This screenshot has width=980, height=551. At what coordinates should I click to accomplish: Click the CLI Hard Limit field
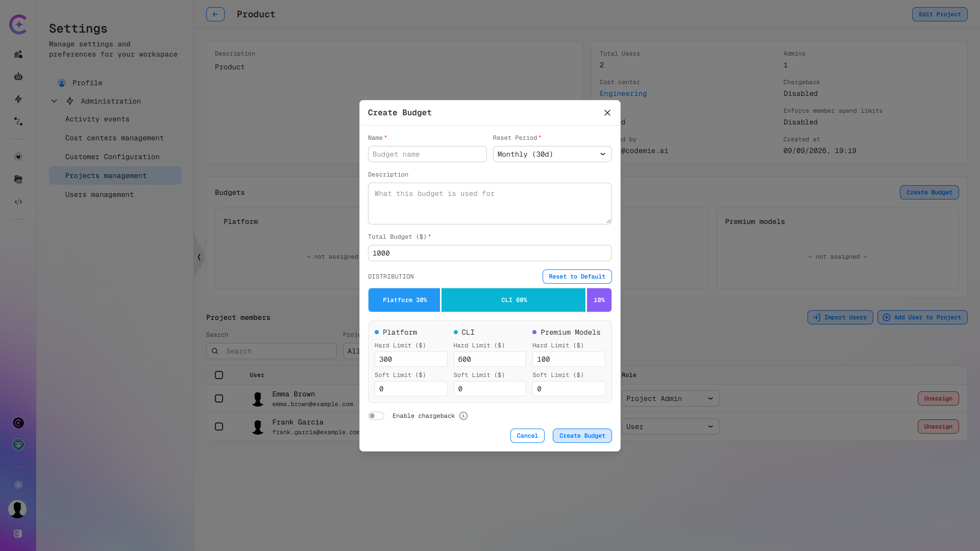490,359
